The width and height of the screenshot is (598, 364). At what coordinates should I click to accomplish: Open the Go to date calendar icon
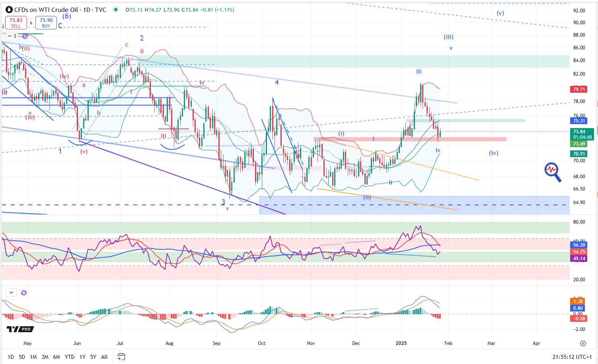(121, 356)
